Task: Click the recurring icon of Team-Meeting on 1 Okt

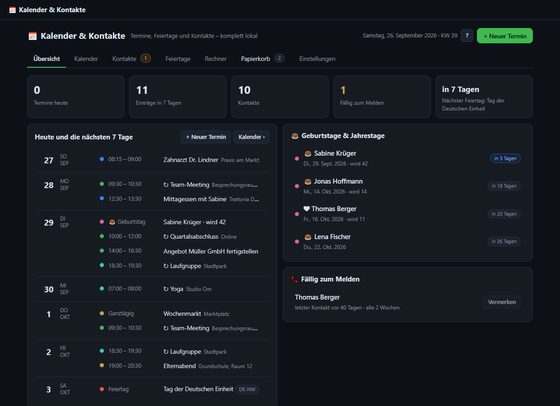Action: pos(166,329)
